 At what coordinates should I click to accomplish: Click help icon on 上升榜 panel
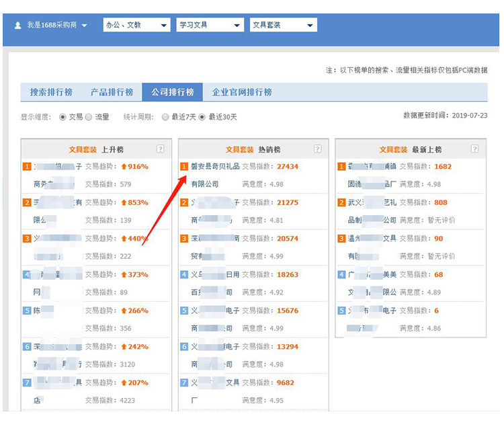tap(160, 149)
